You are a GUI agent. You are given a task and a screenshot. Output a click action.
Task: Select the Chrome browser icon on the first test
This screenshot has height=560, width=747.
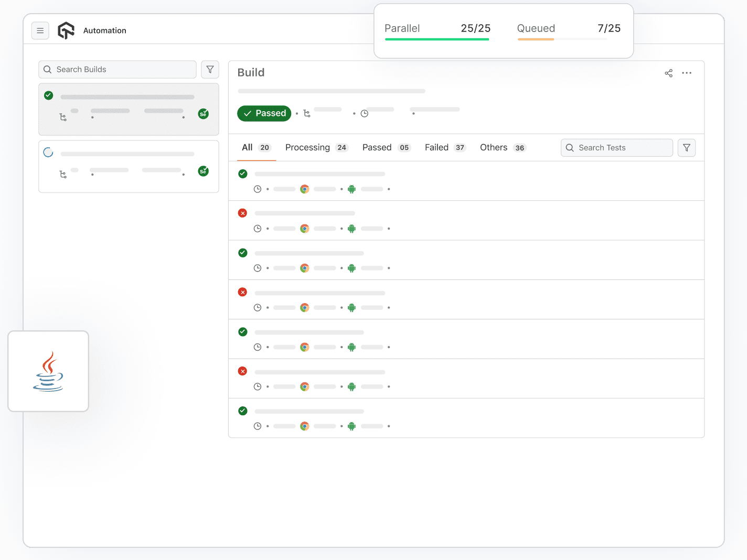pyautogui.click(x=305, y=189)
